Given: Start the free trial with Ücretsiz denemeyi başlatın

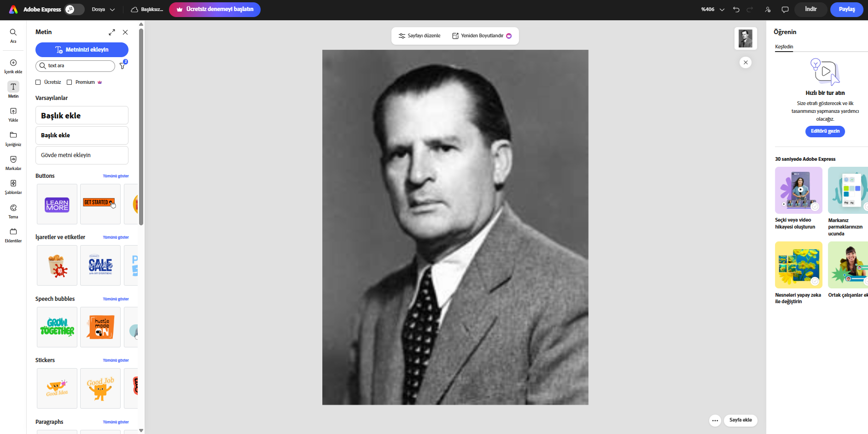Looking at the screenshot, I should pos(215,9).
